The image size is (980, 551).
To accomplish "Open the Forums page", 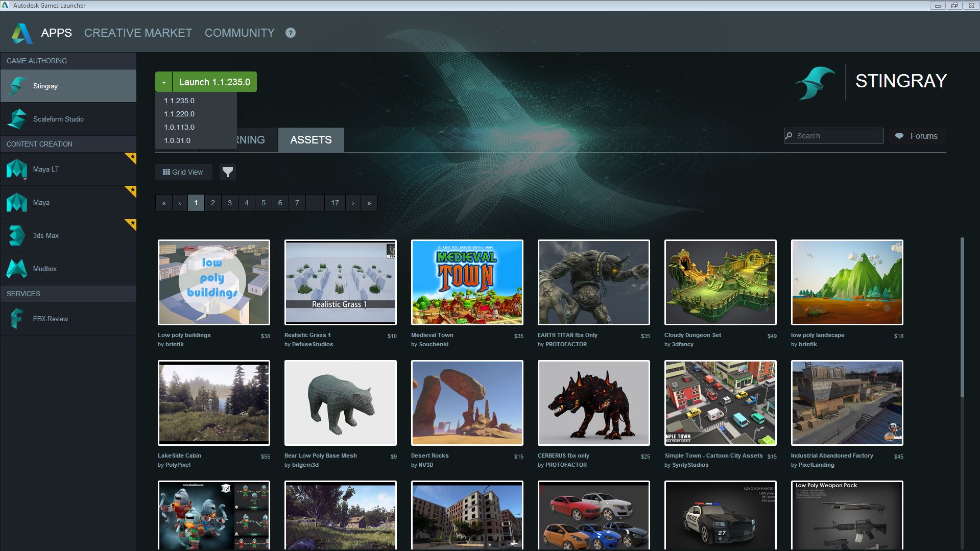I will click(x=917, y=136).
